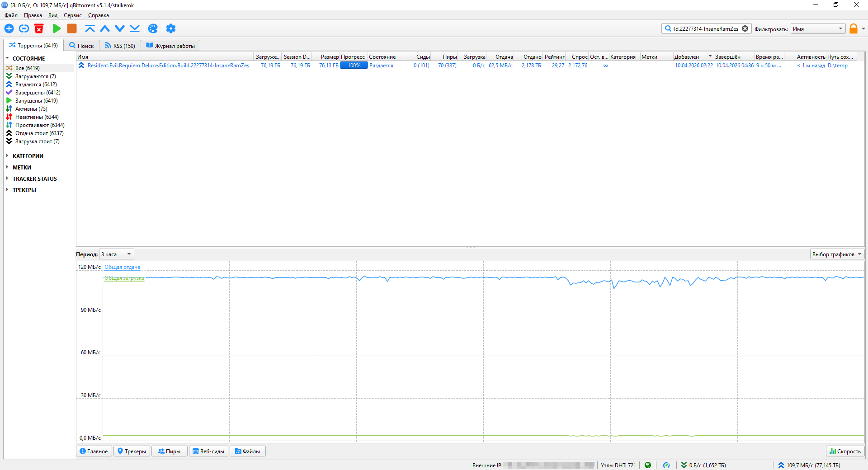Click the red Delete torrent icon
This screenshot has height=470, width=868.
click(39, 28)
